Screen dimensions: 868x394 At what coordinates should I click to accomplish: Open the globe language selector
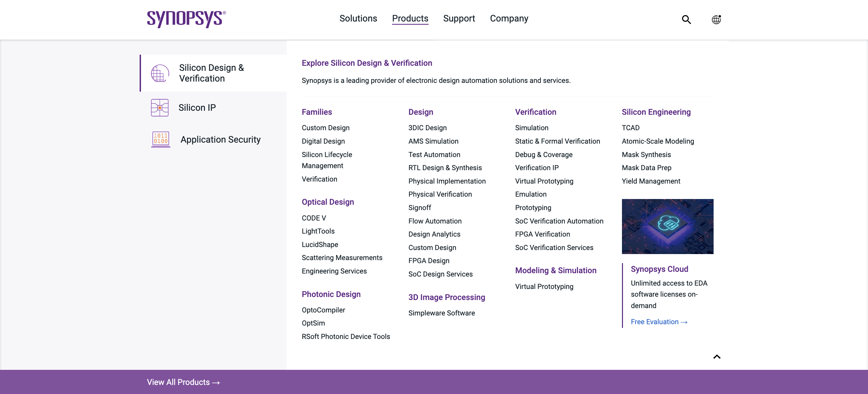[x=716, y=19]
